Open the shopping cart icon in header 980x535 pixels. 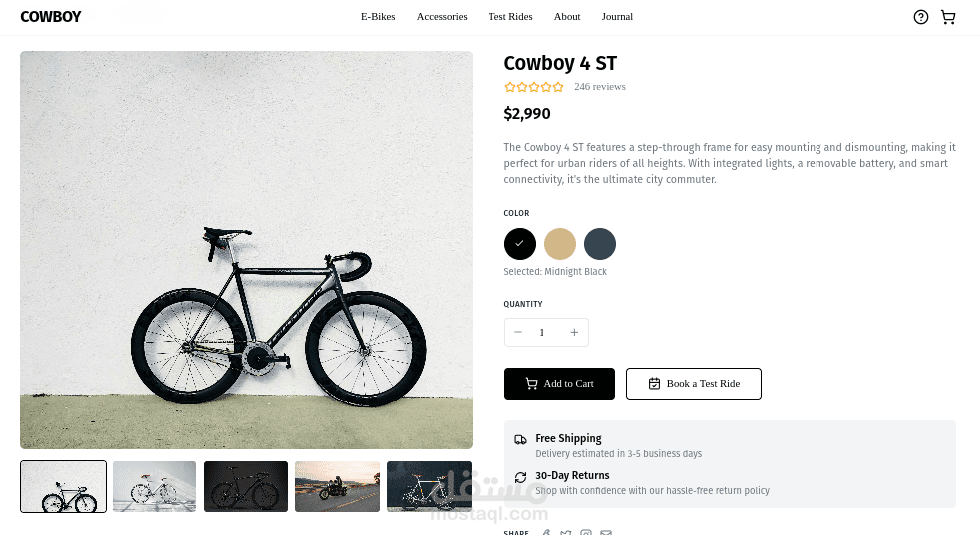point(947,17)
